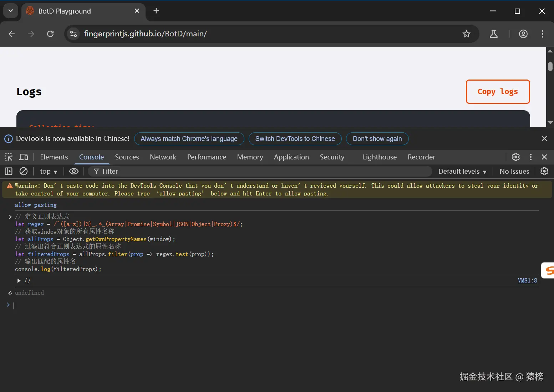Click Switch DevTools to Chinese
The image size is (554, 392).
point(295,139)
